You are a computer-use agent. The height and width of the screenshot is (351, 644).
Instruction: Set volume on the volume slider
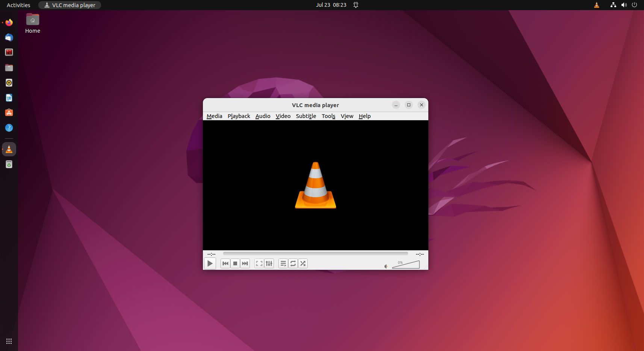(406, 264)
